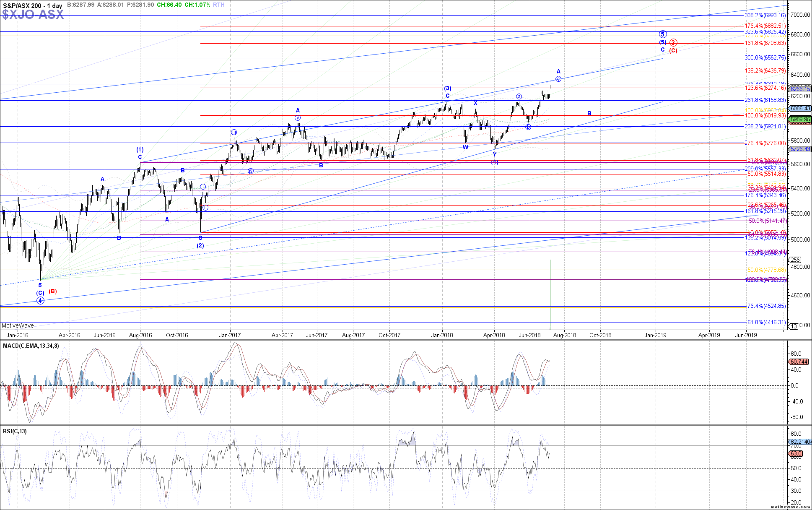Select the green 5989.95 price tag
Screen dimensions: 812x510
800,120
